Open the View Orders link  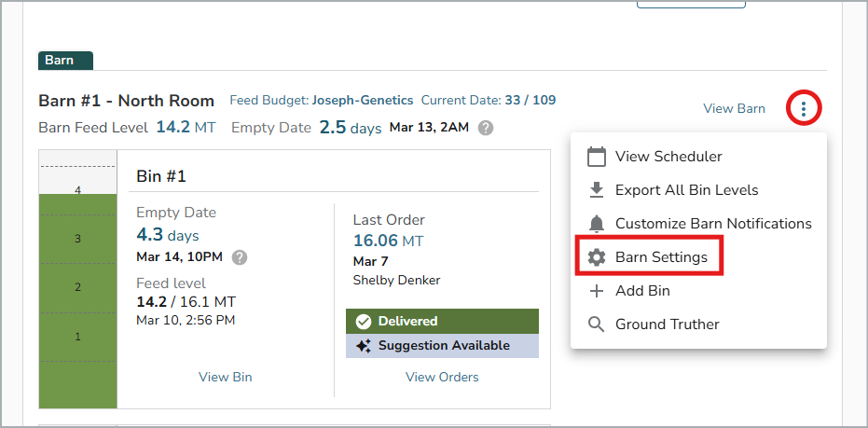[x=442, y=378]
